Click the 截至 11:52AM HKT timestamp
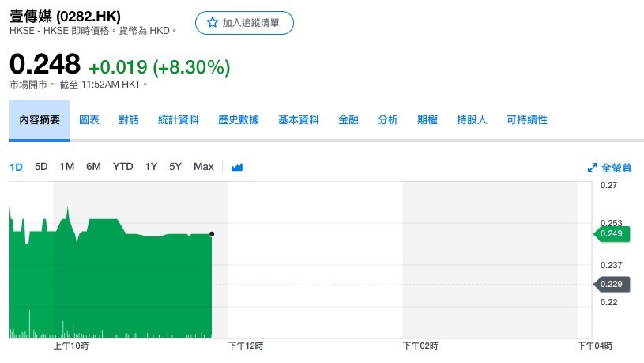The image size is (644, 363). (103, 85)
